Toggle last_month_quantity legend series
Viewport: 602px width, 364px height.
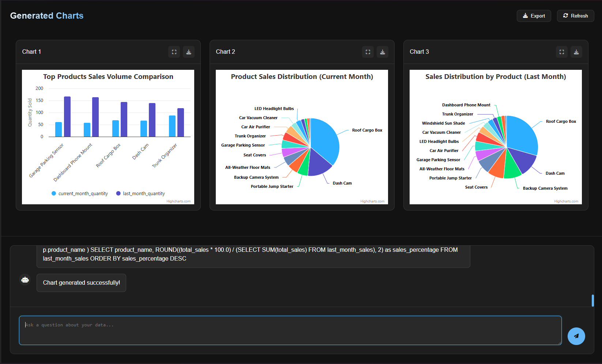tap(140, 193)
